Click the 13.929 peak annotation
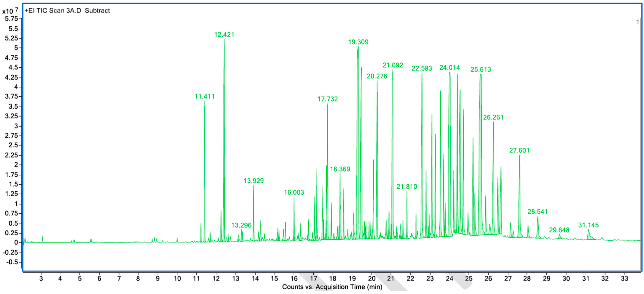Screen dimensions: 644x294 [254, 181]
